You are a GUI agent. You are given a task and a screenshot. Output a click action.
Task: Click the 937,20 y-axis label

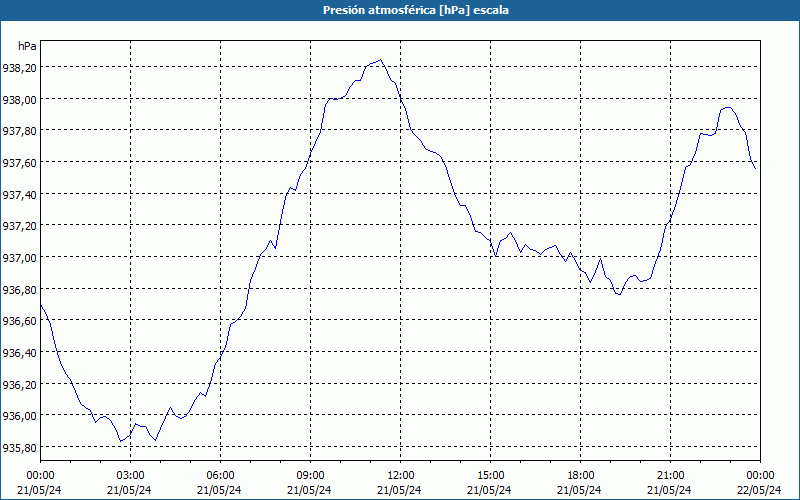pos(19,226)
